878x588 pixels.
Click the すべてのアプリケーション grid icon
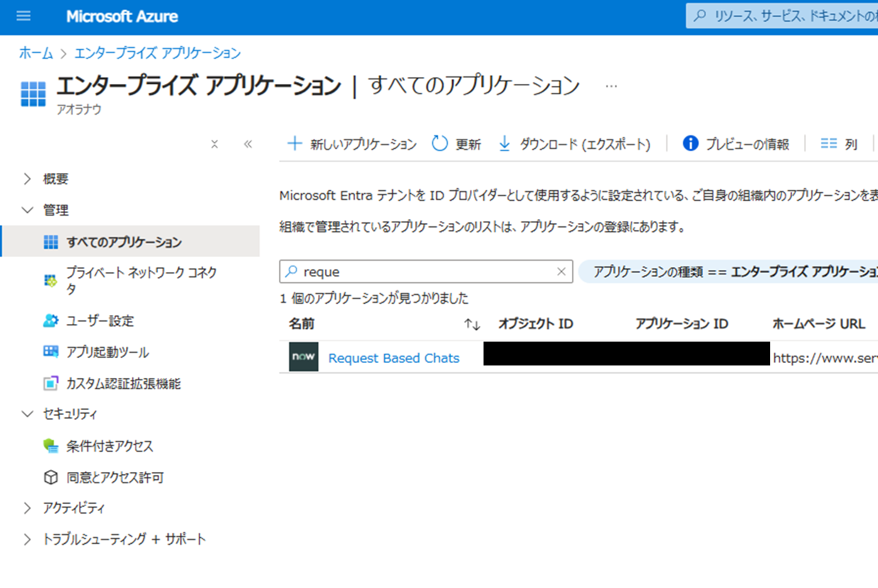51,242
